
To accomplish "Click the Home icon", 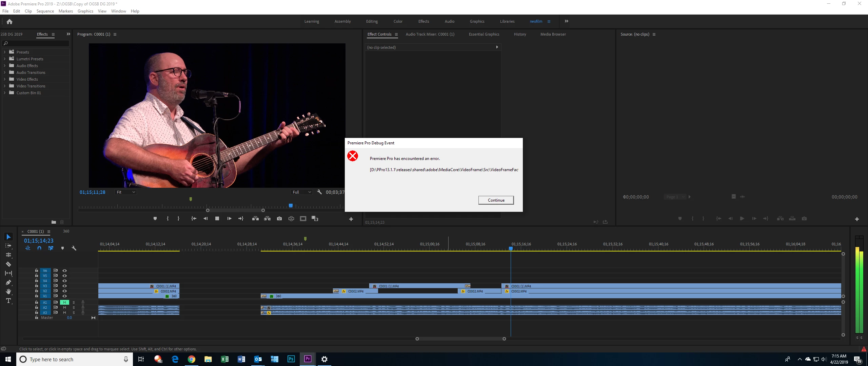I will tap(9, 21).
